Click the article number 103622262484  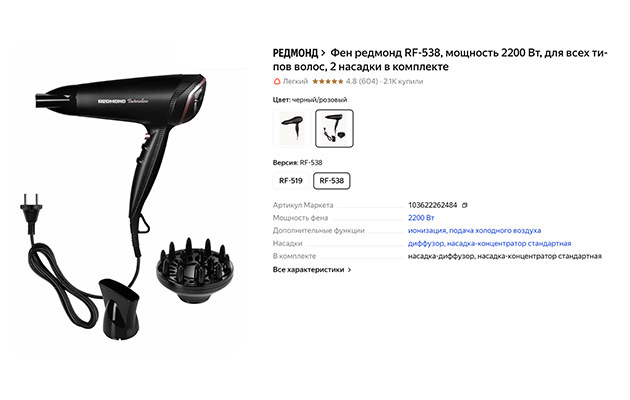432,205
